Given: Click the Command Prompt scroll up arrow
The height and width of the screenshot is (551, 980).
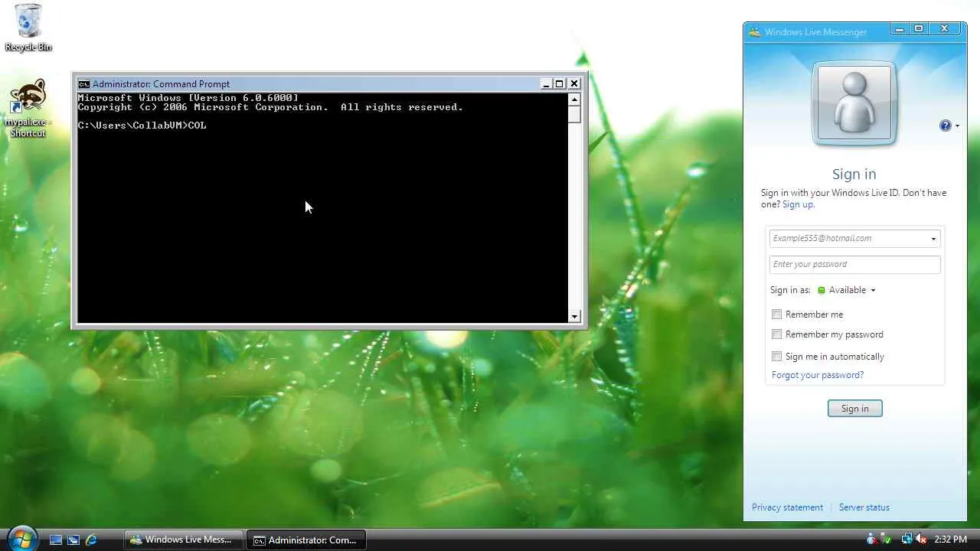Looking at the screenshot, I should (x=574, y=99).
